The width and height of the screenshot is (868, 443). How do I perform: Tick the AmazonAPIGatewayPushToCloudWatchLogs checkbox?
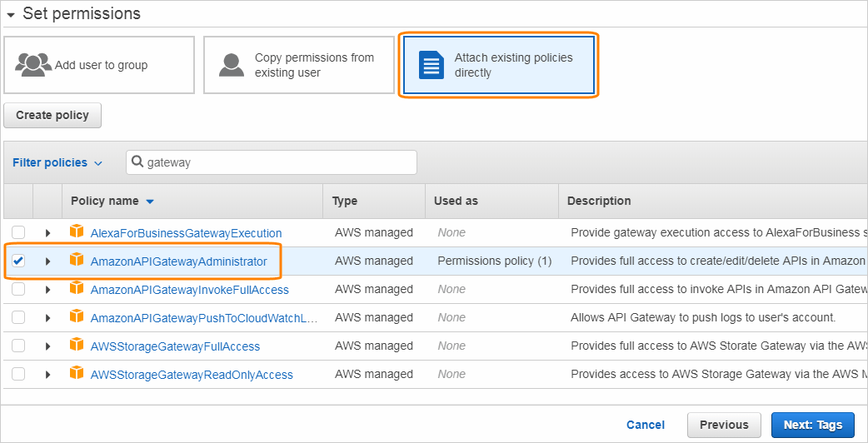coord(18,317)
